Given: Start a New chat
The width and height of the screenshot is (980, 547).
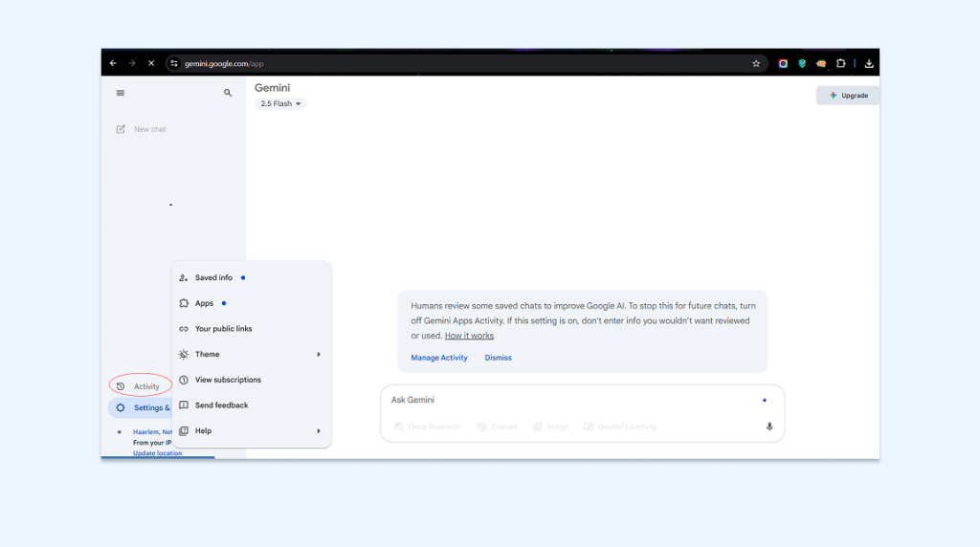Looking at the screenshot, I should point(142,129).
